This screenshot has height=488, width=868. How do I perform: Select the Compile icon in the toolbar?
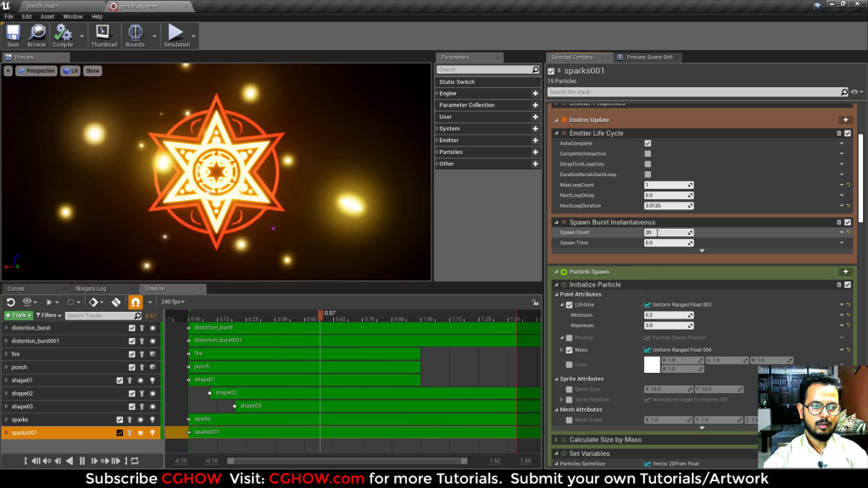pos(63,34)
